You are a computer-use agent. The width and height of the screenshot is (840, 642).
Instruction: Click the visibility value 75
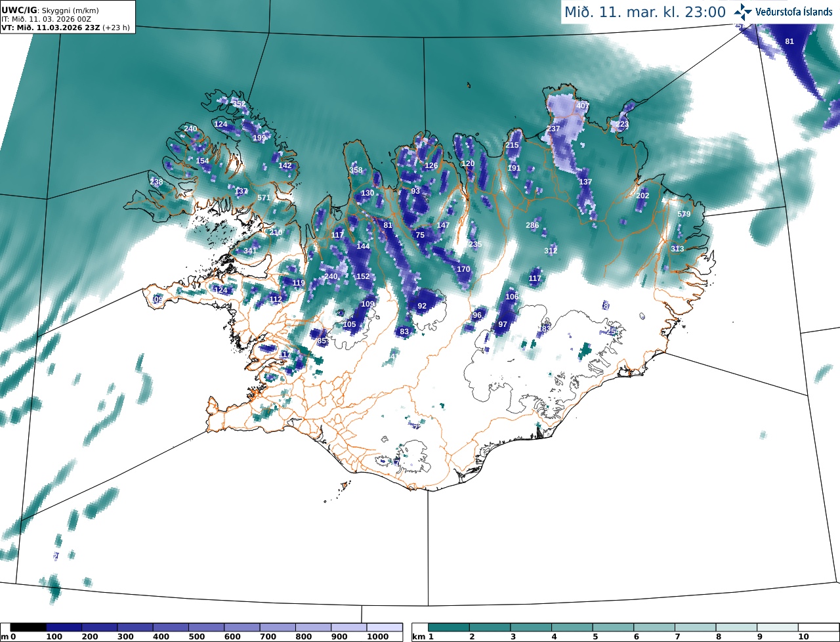tap(420, 235)
